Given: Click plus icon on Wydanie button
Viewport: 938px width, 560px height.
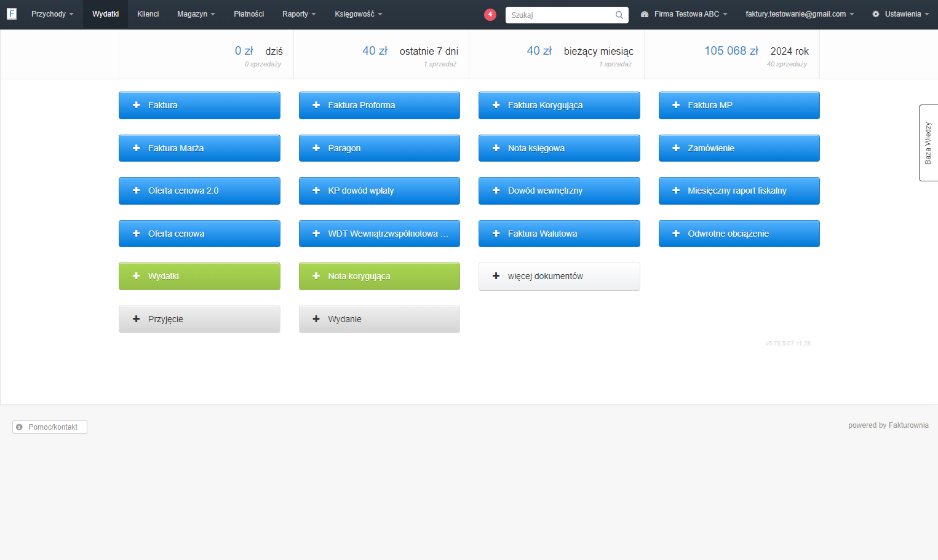Looking at the screenshot, I should (x=316, y=319).
